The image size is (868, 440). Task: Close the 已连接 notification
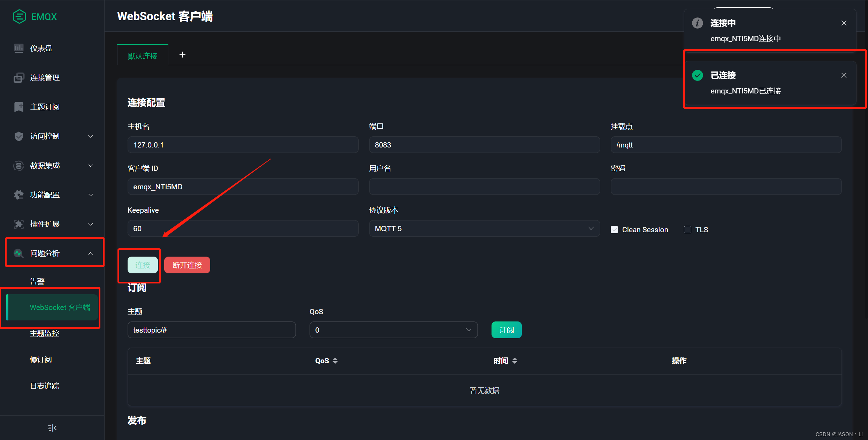(844, 75)
